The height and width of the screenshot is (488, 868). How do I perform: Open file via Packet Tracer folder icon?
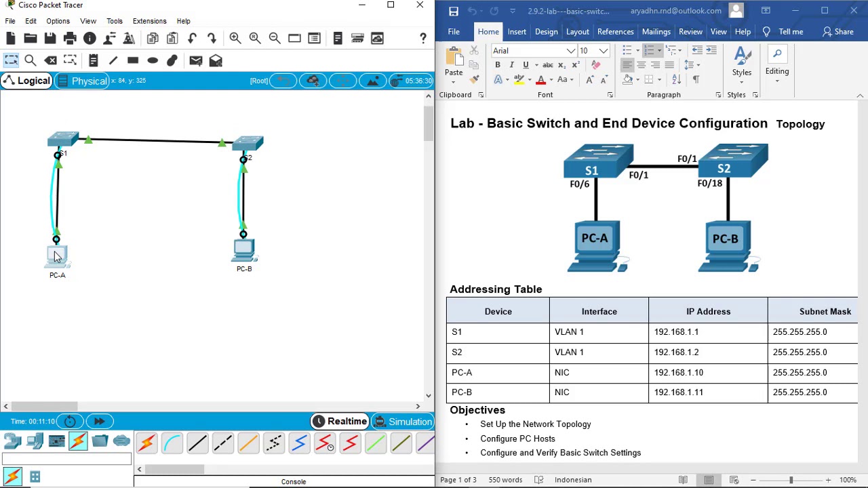31,39
